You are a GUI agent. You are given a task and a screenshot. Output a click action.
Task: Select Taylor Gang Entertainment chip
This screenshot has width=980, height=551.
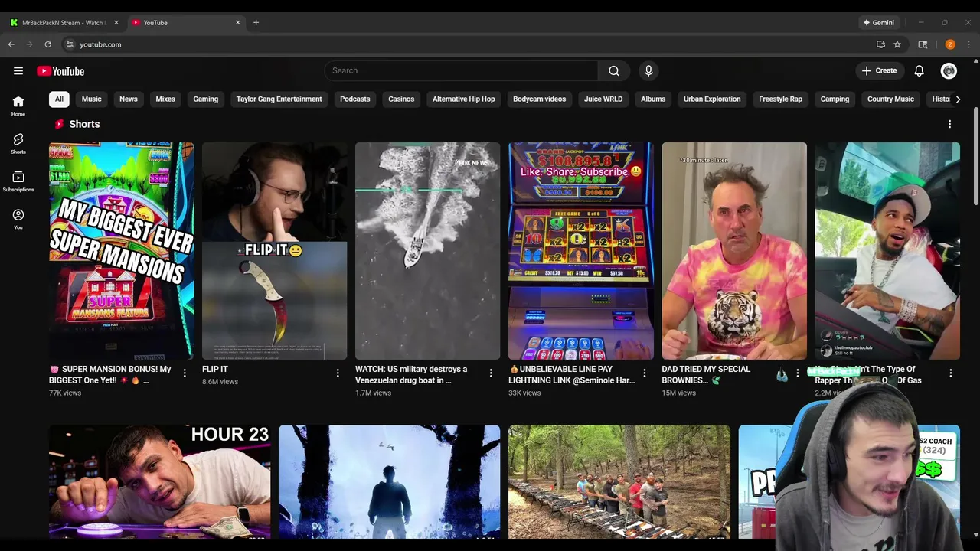point(279,99)
